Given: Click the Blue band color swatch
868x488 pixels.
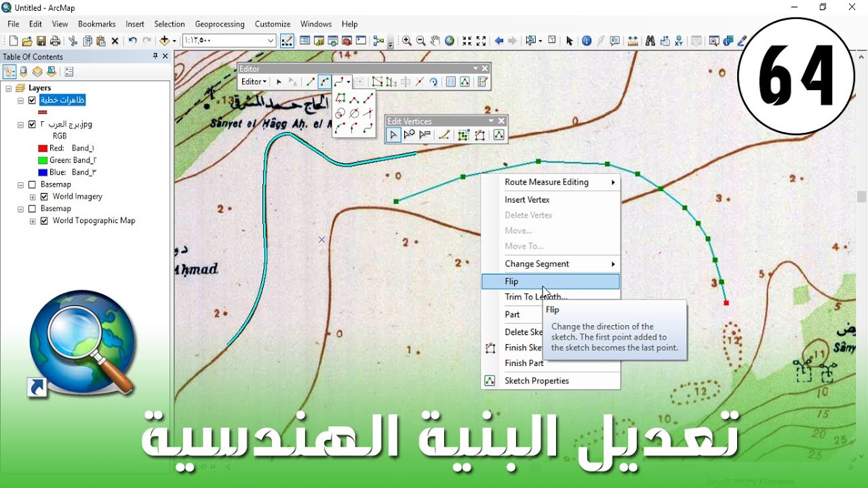Looking at the screenshot, I should pyautogui.click(x=43, y=172).
